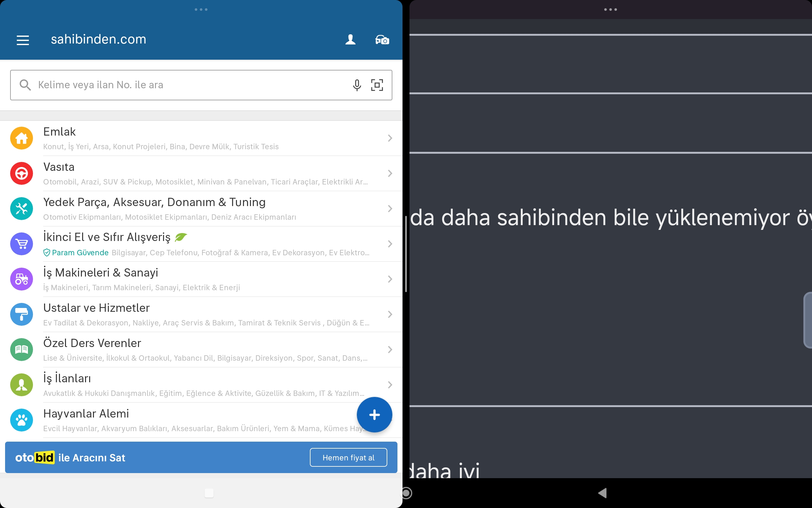Image resolution: width=812 pixels, height=508 pixels.
Task: Open İş Makineleri & Sanayi category
Action: [x=201, y=279]
